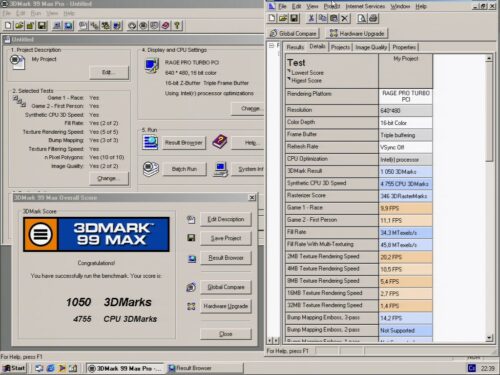This screenshot has height=375, width=500.
Task: Switch to Details tab
Action: pyautogui.click(x=317, y=47)
